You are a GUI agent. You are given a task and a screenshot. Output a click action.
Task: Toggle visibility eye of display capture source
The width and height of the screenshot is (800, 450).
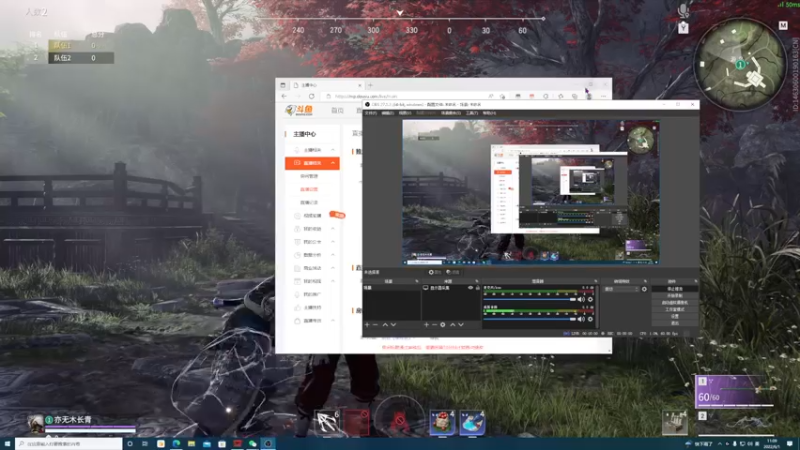[x=470, y=288]
